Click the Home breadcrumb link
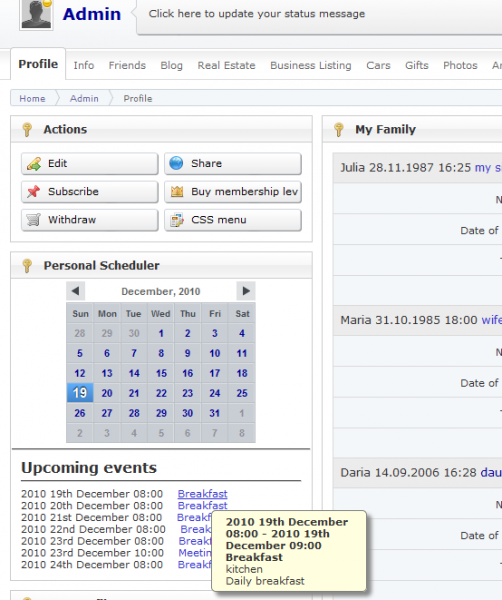The width and height of the screenshot is (502, 600). (32, 99)
